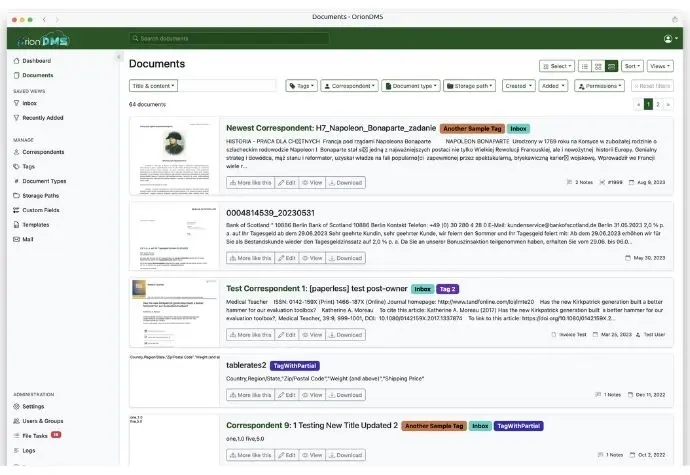
Task: Open the Title & content filter dropdown
Action: (x=153, y=86)
